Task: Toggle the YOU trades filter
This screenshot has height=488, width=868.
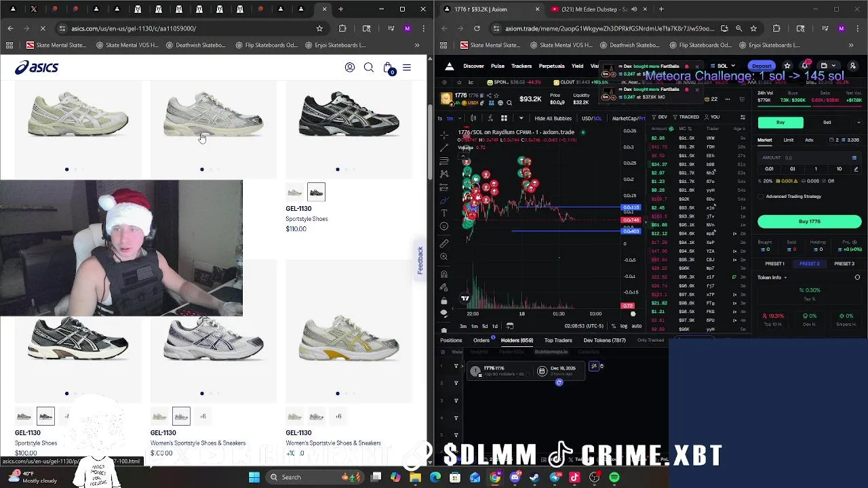Action: tap(712, 117)
